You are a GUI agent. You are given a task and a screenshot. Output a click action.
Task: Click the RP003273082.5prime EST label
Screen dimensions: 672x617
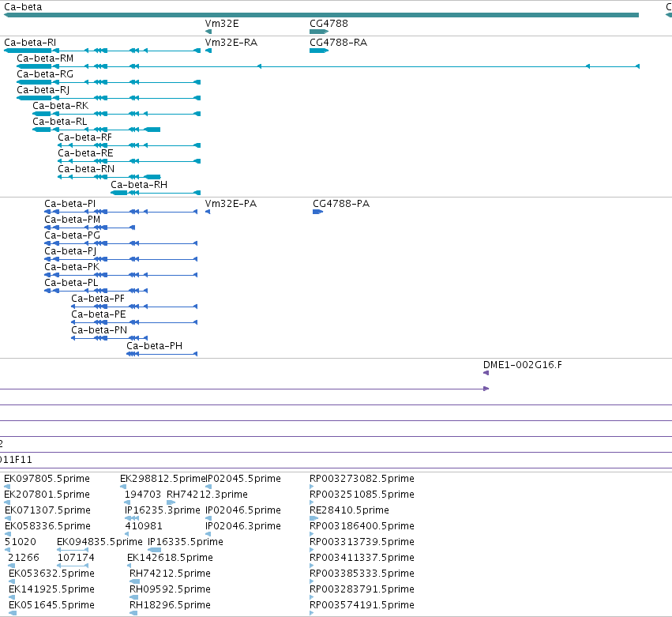[362, 479]
